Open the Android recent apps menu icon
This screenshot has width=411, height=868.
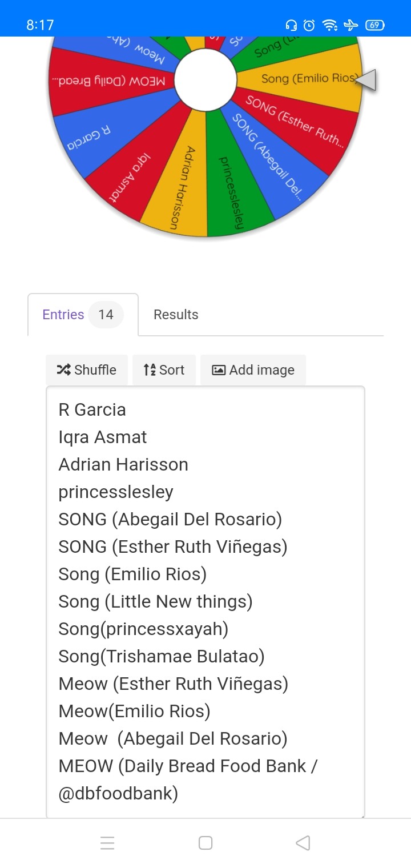tap(107, 843)
